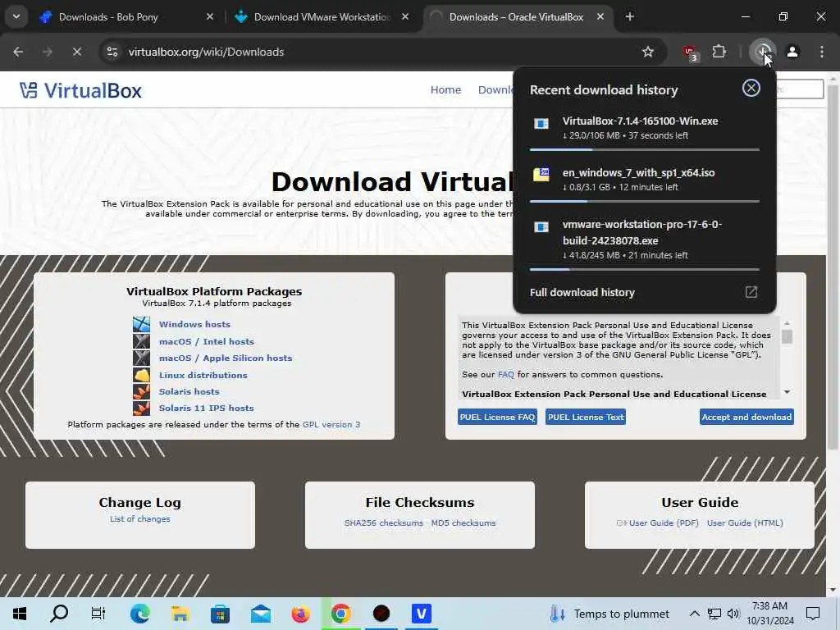Click license box scroll up arrow
The width and height of the screenshot is (840, 630).
click(787, 323)
